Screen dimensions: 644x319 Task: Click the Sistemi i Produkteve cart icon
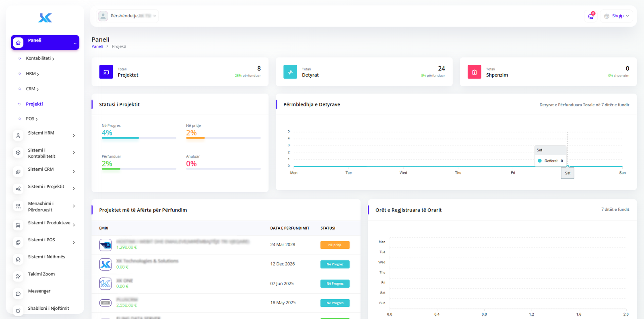pyautogui.click(x=18, y=225)
